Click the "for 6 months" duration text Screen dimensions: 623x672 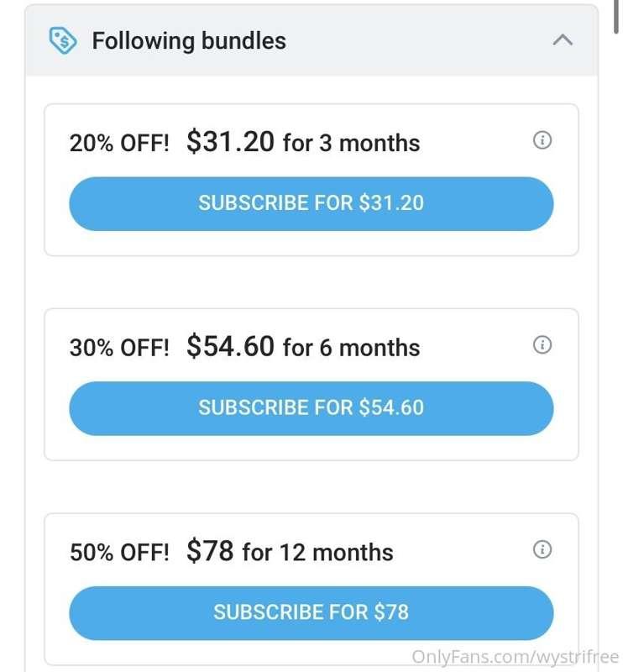[351, 348]
